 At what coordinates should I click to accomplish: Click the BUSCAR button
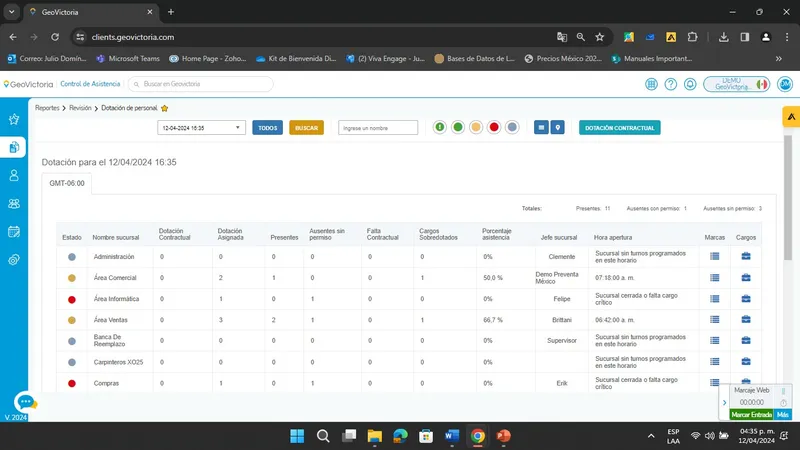[306, 128]
